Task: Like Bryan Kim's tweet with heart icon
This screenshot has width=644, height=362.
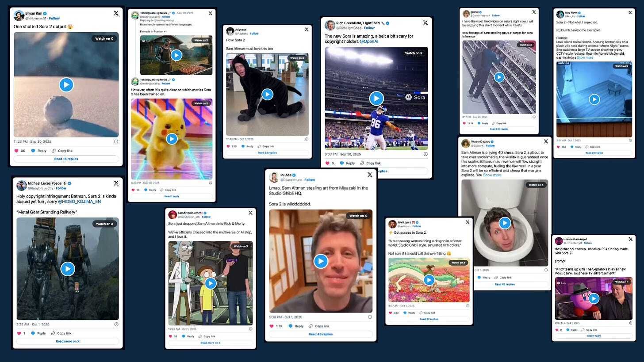Action: tap(18, 151)
